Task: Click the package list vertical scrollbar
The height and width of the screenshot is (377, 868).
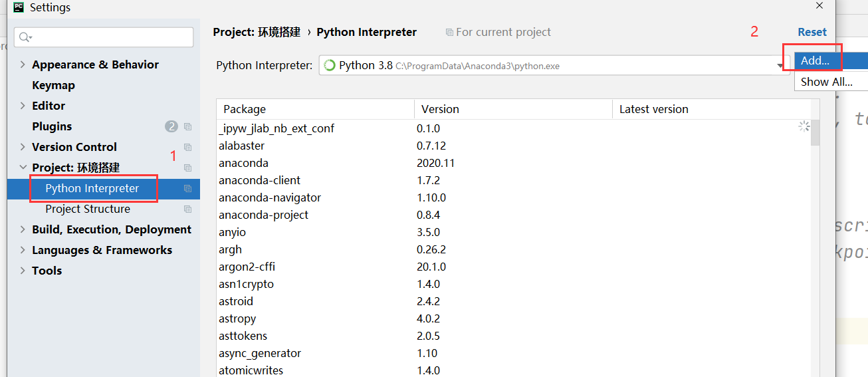Action: click(815, 133)
